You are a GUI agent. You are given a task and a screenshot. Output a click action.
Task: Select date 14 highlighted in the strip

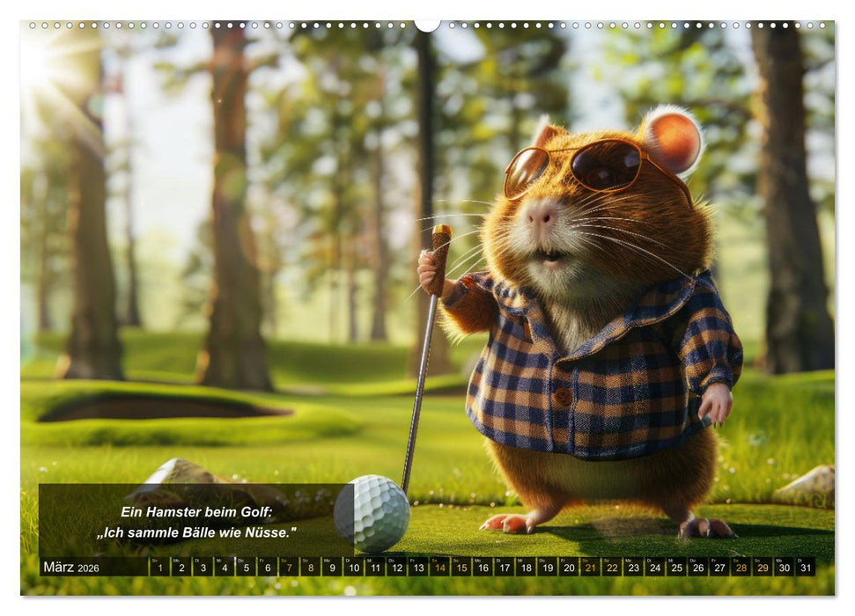click(x=439, y=568)
